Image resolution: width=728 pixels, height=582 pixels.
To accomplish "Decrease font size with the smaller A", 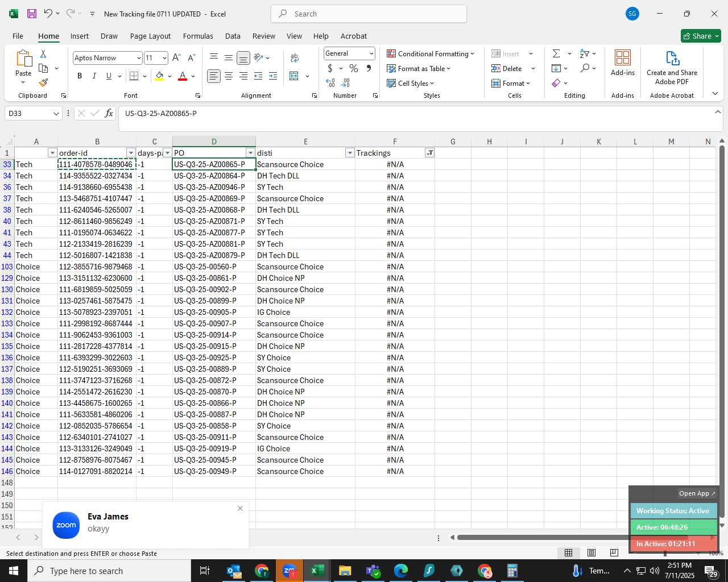I will 191,58.
